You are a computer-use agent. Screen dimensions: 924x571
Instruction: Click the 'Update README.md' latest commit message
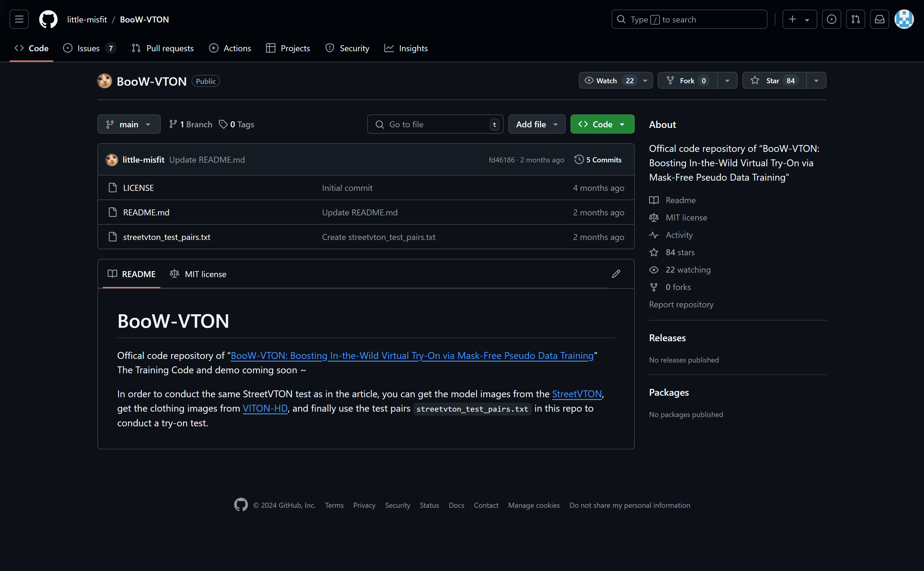pos(207,160)
